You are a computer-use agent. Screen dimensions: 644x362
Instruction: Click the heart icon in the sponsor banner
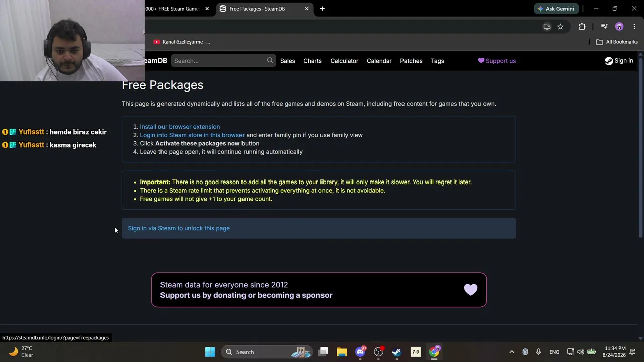tap(471, 290)
